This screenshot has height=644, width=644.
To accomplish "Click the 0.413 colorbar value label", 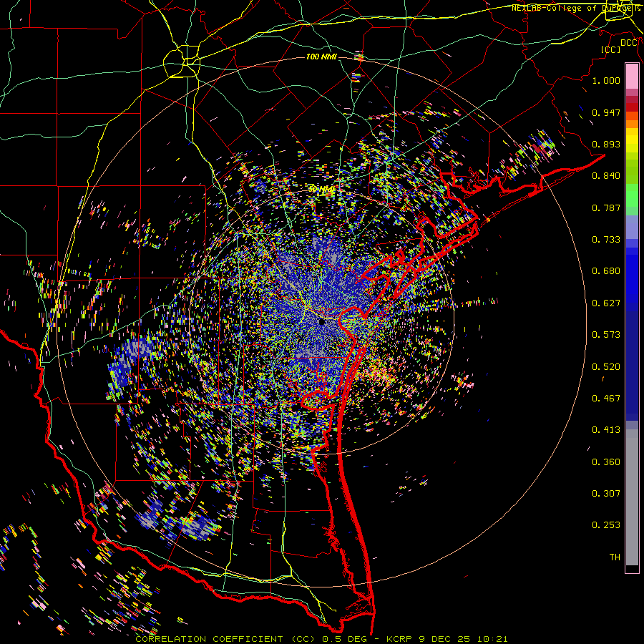I will [606, 430].
